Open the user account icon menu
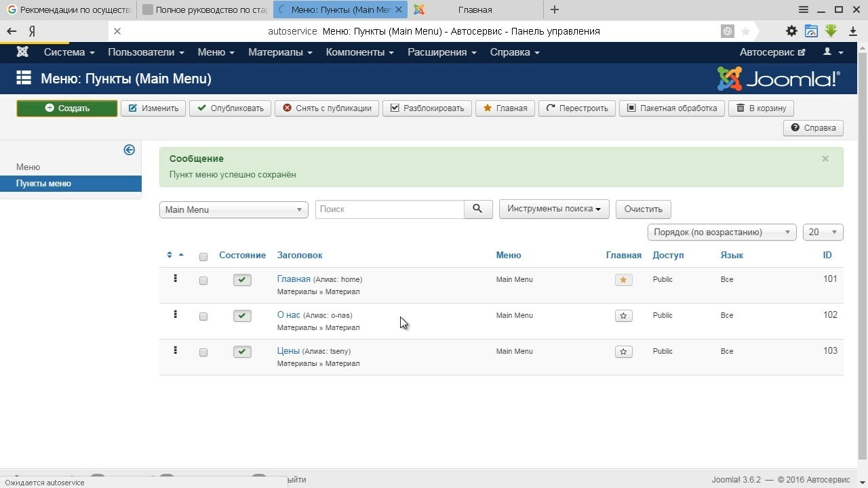This screenshot has width=868, height=488. click(833, 52)
